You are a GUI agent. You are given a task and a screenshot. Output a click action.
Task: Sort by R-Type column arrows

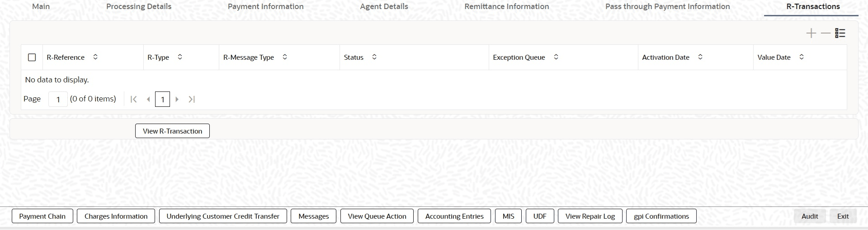click(x=180, y=57)
